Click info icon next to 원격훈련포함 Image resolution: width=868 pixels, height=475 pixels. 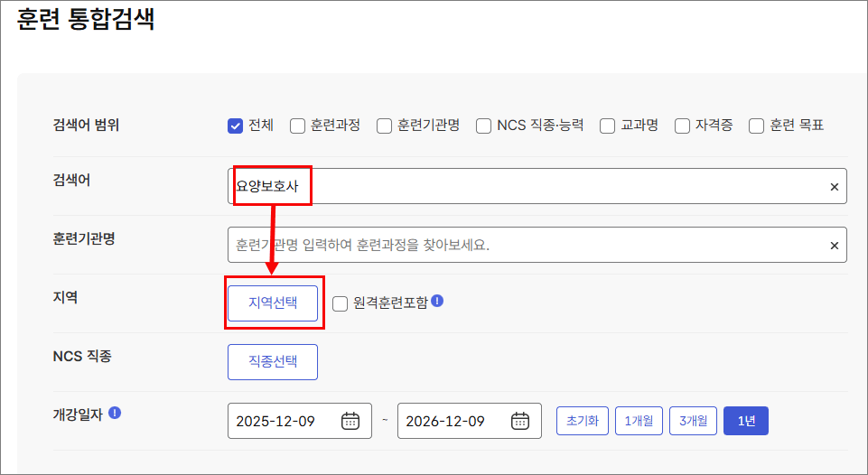(x=437, y=301)
